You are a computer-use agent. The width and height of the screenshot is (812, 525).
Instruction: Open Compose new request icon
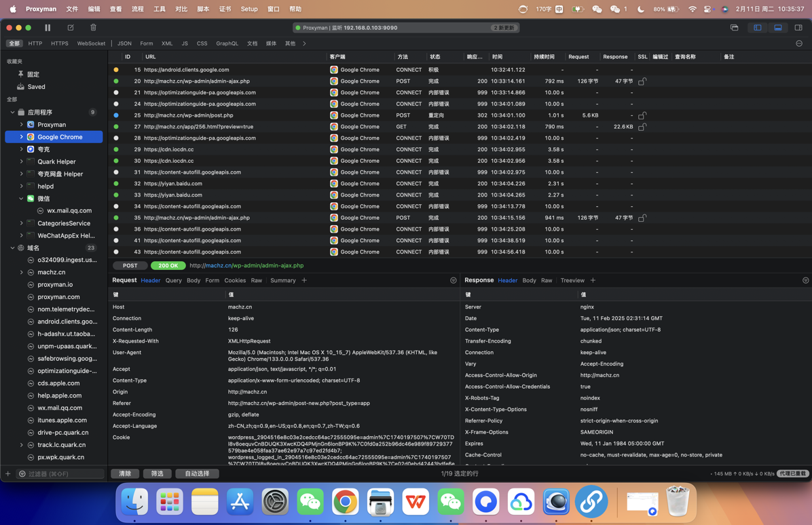[x=70, y=28]
